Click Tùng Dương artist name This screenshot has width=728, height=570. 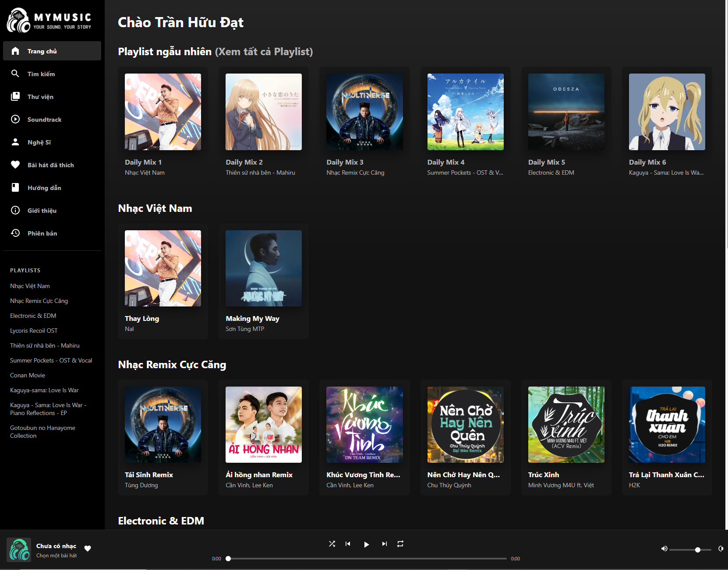click(x=141, y=485)
